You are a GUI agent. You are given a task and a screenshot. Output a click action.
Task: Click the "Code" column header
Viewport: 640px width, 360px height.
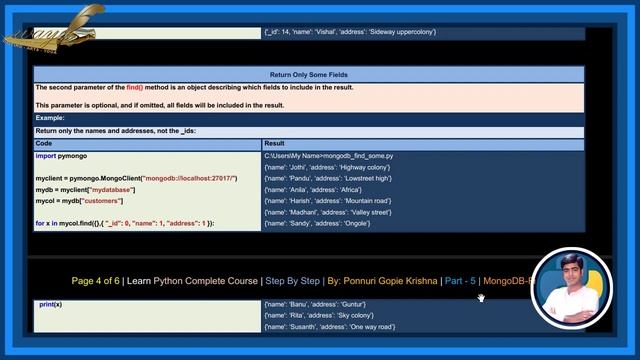[x=147, y=144]
